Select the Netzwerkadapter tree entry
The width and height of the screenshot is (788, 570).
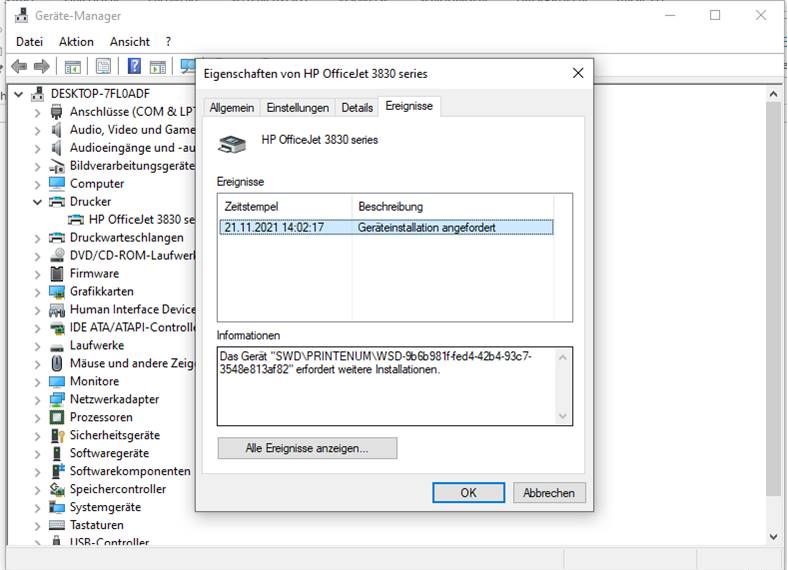point(114,399)
